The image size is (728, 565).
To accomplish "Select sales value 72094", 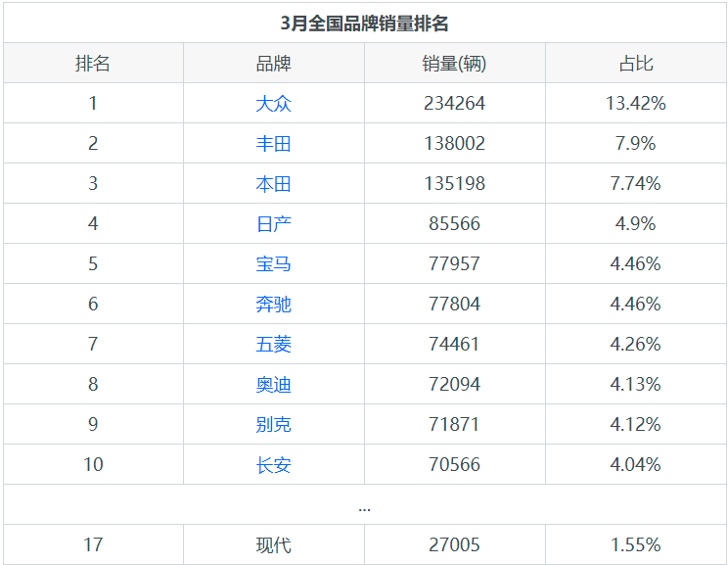I will (x=455, y=385).
